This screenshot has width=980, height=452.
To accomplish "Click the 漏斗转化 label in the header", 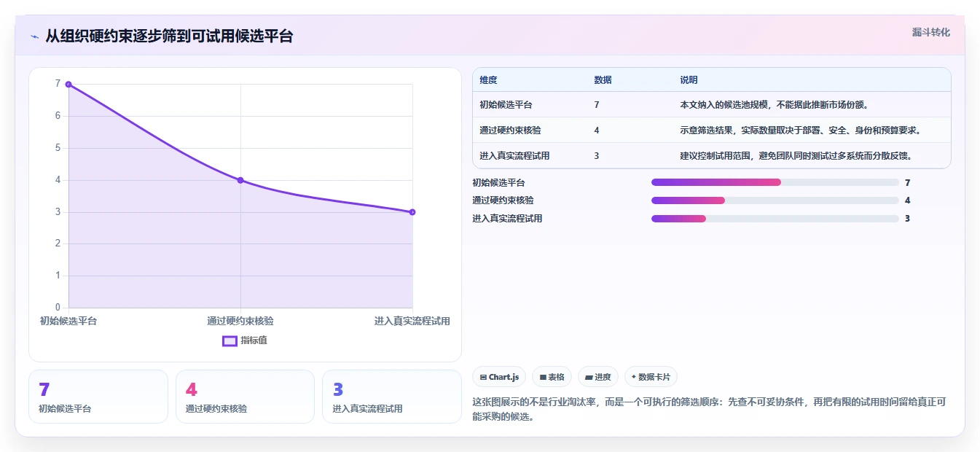I will point(930,32).
